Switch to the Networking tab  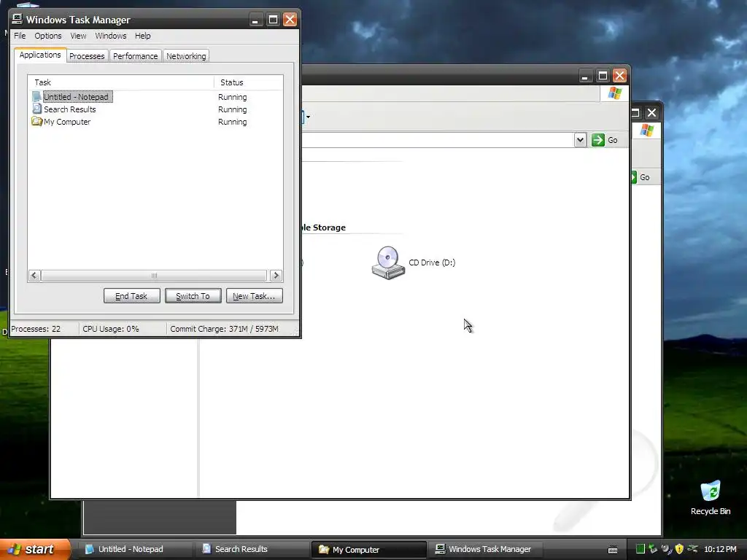(186, 56)
